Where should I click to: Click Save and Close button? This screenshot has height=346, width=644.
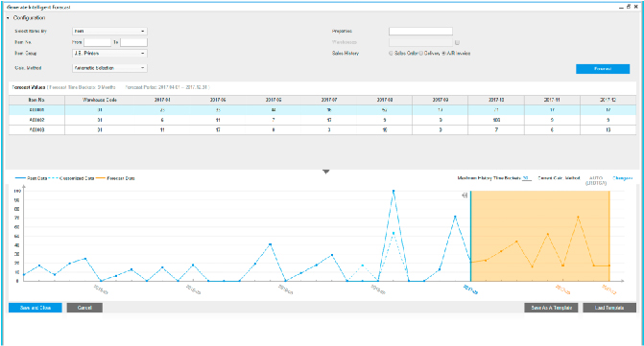36,308
